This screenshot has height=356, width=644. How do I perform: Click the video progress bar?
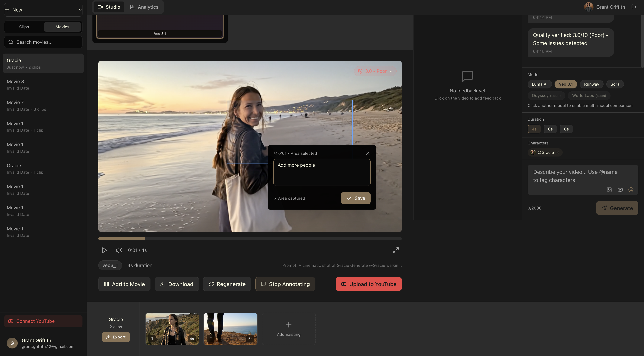[250, 239]
